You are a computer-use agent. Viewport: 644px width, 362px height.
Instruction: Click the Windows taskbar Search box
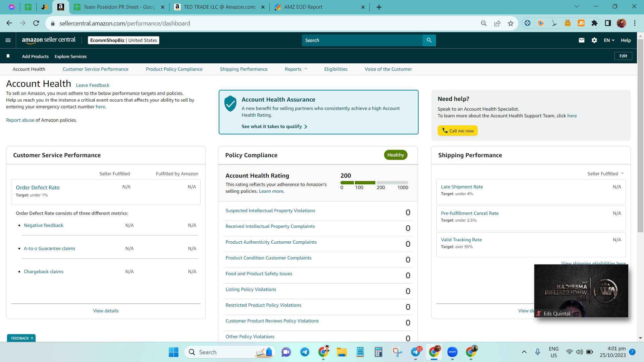click(x=230, y=352)
